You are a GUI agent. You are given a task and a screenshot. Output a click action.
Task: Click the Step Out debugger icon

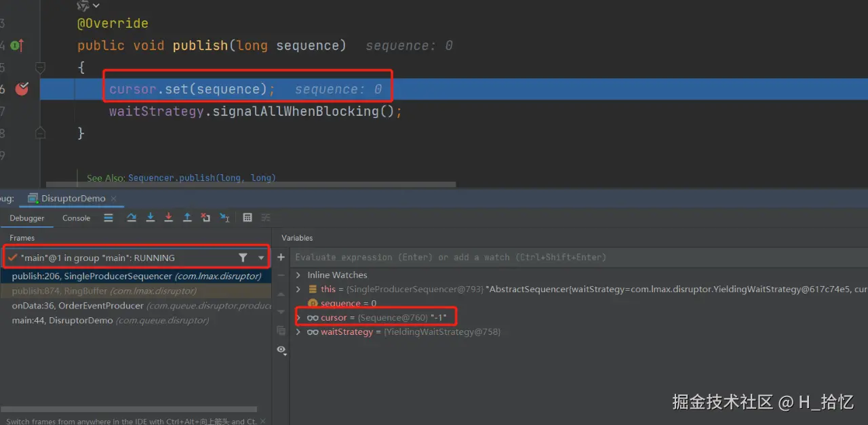tap(187, 218)
